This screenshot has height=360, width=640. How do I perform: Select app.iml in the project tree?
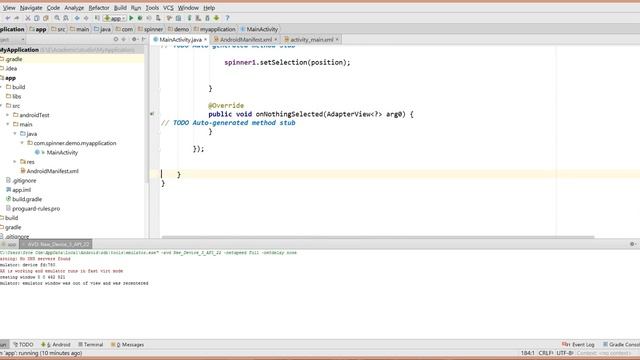pyautogui.click(x=21, y=190)
